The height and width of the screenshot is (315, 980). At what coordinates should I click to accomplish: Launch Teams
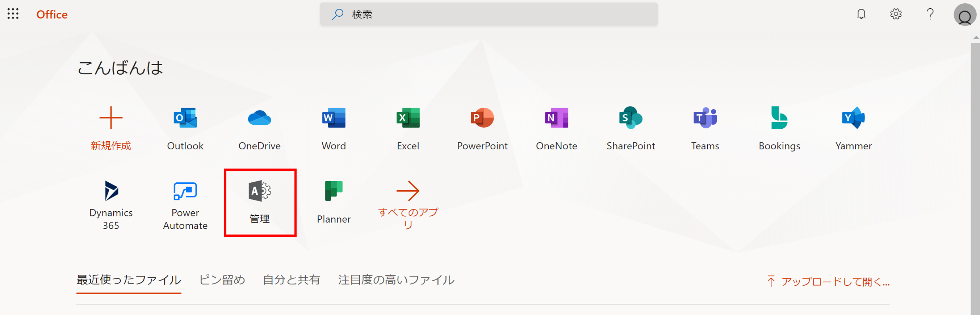705,128
